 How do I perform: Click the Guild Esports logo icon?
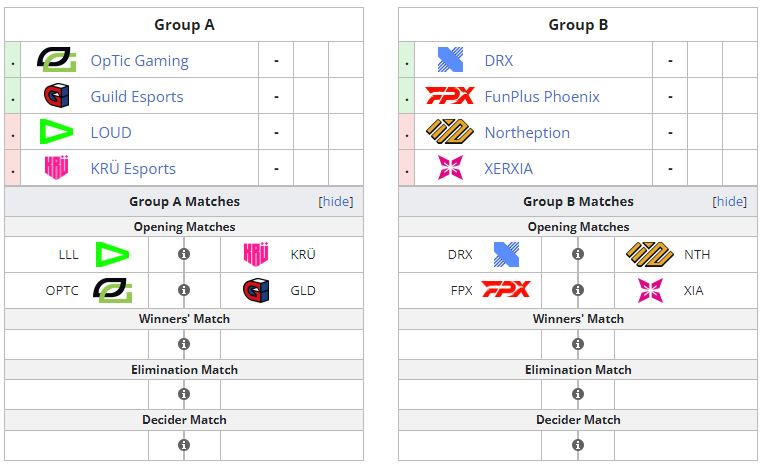56,96
